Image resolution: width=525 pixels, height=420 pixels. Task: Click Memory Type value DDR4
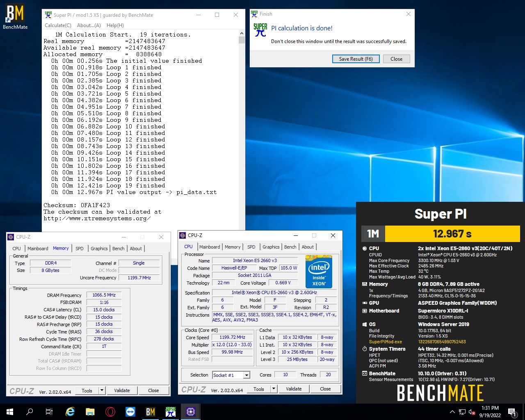[x=51, y=263]
